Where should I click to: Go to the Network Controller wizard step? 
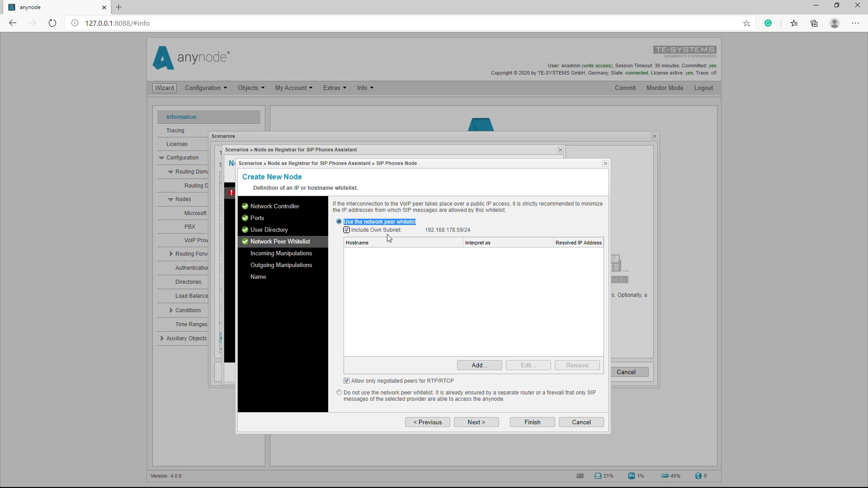[274, 206]
